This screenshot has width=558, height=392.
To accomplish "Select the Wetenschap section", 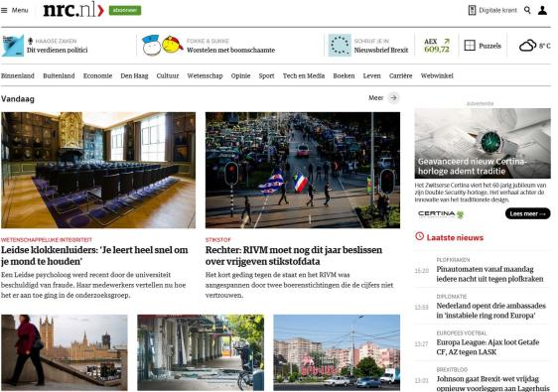I will 205,75.
